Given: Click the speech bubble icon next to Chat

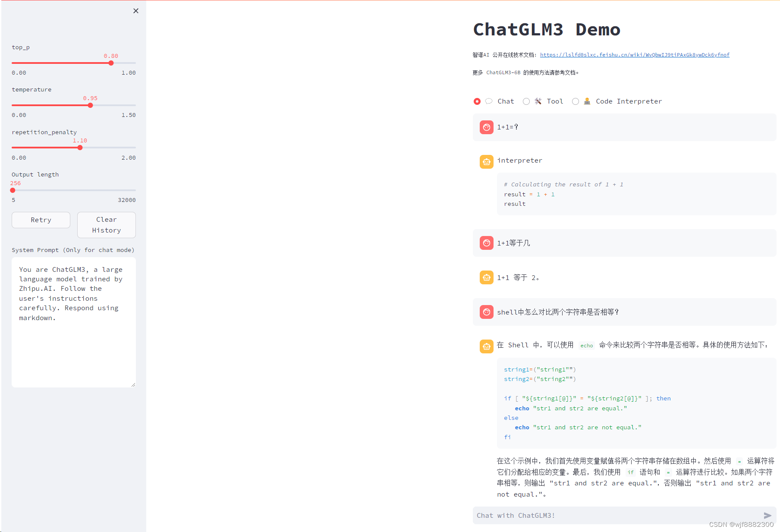Looking at the screenshot, I should [489, 101].
